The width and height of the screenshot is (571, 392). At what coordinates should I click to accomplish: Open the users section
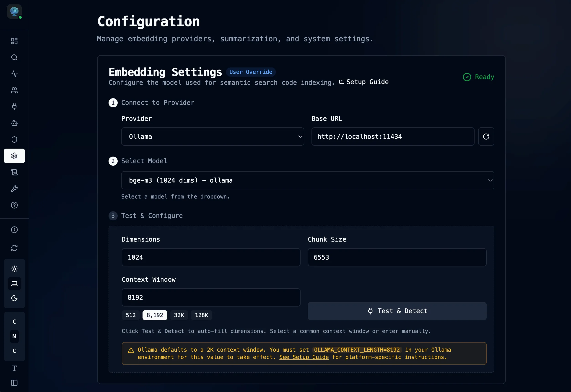(x=14, y=90)
